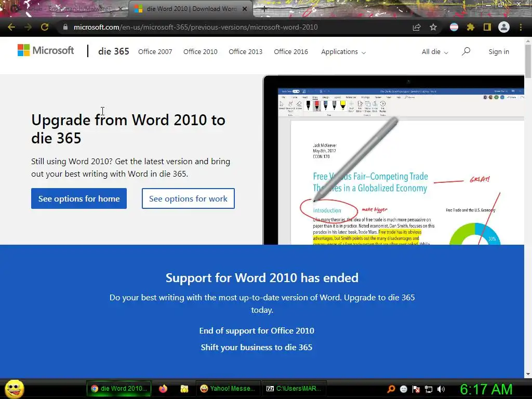Screen dimensions: 532x399
Task: Switch to Yahoo! Messenger taskbar button
Action: pos(228,389)
